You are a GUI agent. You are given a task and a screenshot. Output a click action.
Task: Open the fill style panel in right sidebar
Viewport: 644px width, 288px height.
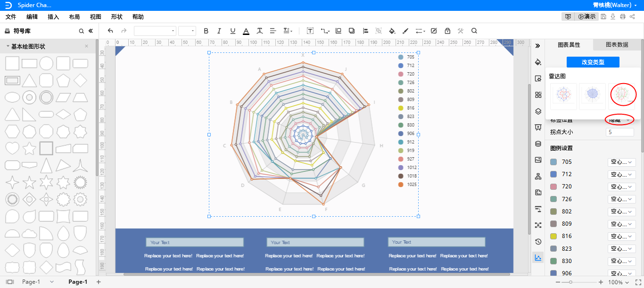point(538,62)
